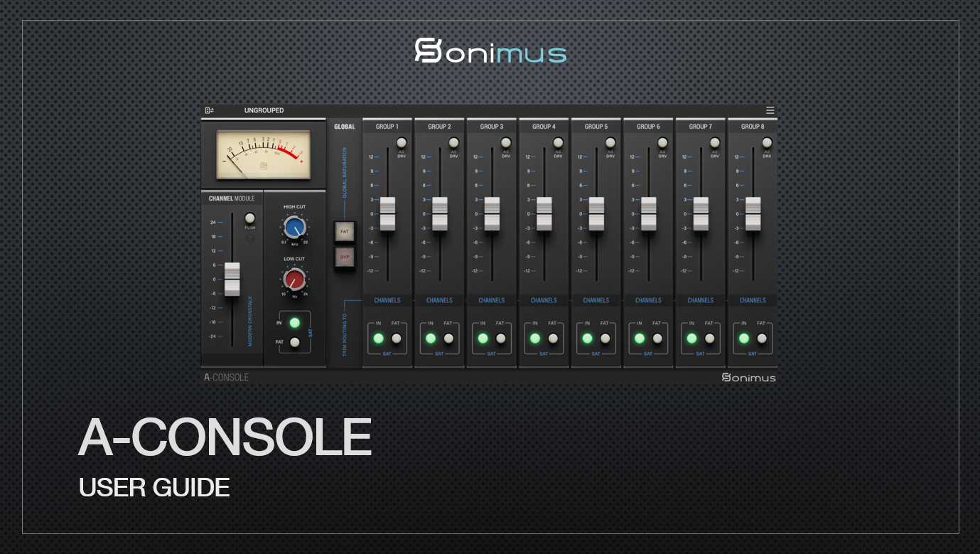Toggle Group 2 AS DRV button
Viewport: 980px width, 554px height.
click(x=453, y=143)
